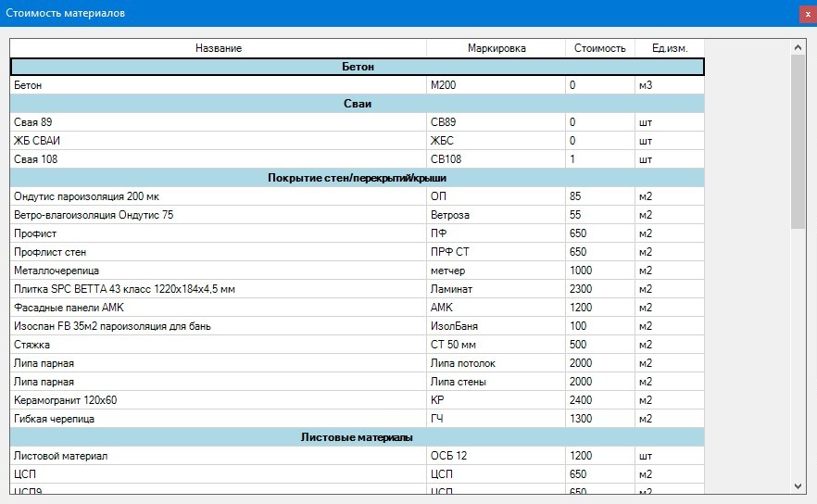Screen dimensions: 817x504
Task: Click the Листовые материалы group header
Action: pyautogui.click(x=358, y=437)
